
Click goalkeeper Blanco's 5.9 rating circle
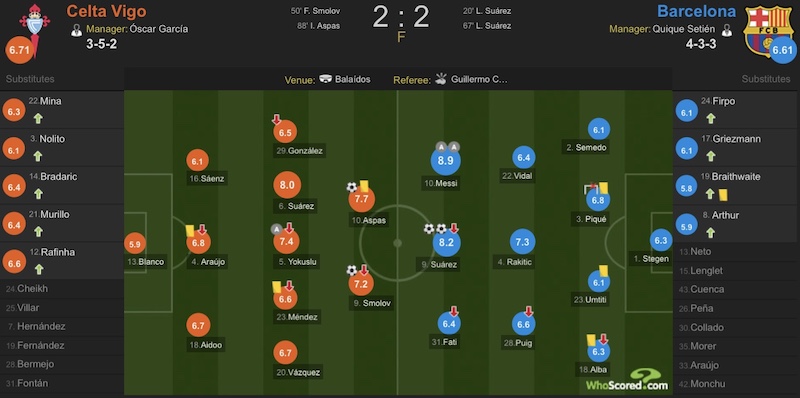135,244
